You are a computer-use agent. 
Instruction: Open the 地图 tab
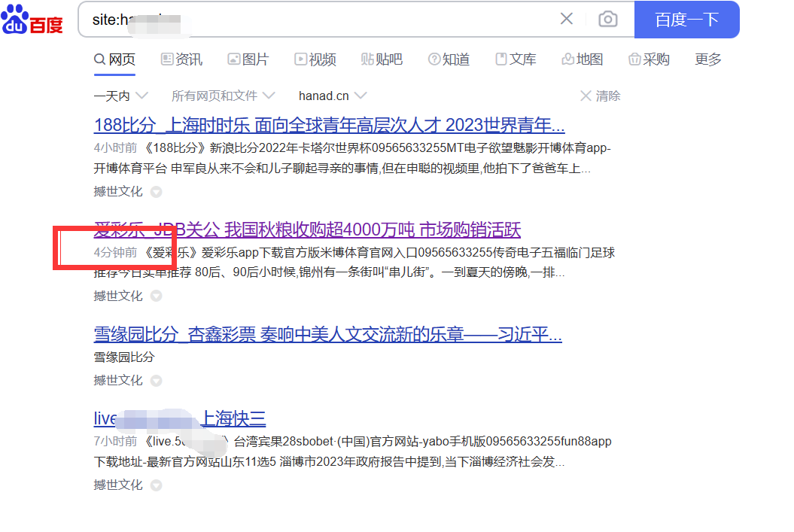pyautogui.click(x=583, y=59)
